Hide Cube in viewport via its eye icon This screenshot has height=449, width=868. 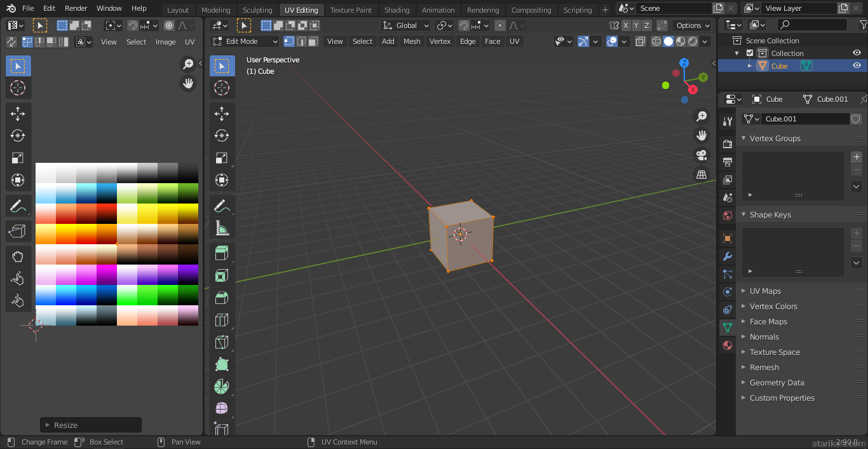point(857,66)
